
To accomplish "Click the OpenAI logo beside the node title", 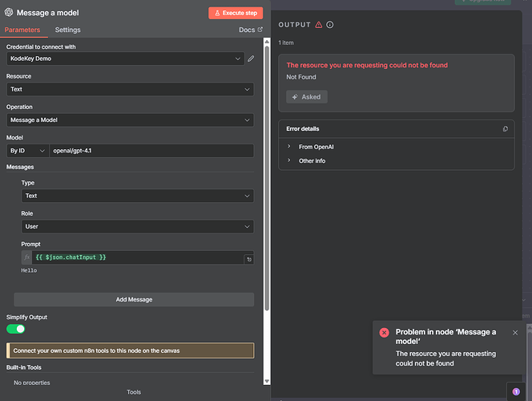I will pyautogui.click(x=8, y=13).
